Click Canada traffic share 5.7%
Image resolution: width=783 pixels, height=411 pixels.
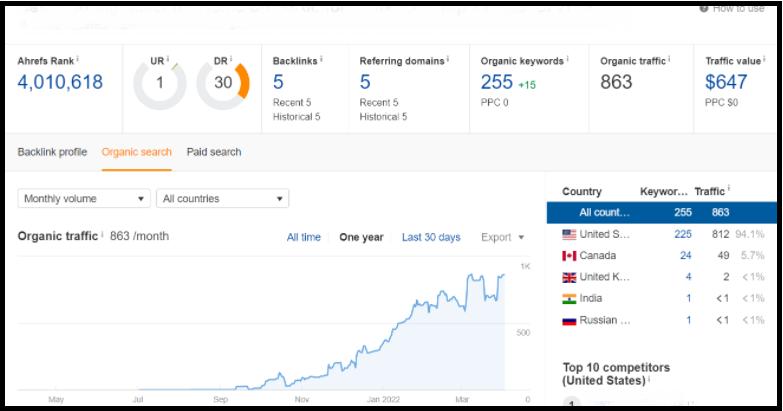click(x=753, y=256)
